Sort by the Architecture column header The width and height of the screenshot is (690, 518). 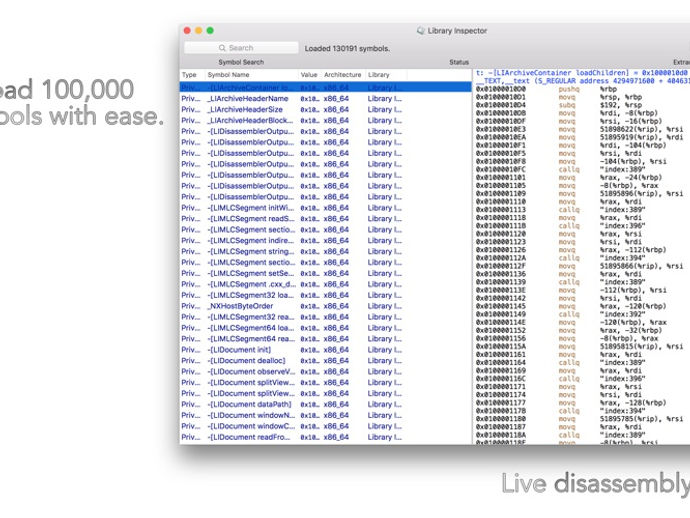click(x=343, y=75)
